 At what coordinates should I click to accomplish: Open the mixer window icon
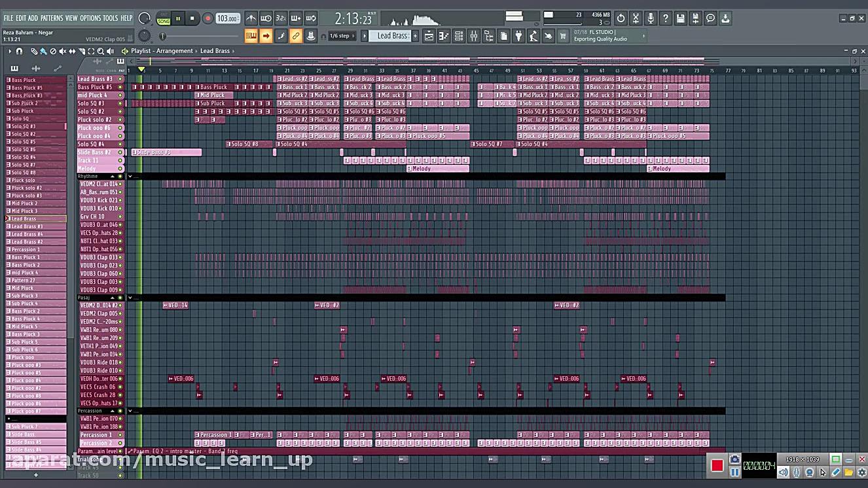click(473, 36)
